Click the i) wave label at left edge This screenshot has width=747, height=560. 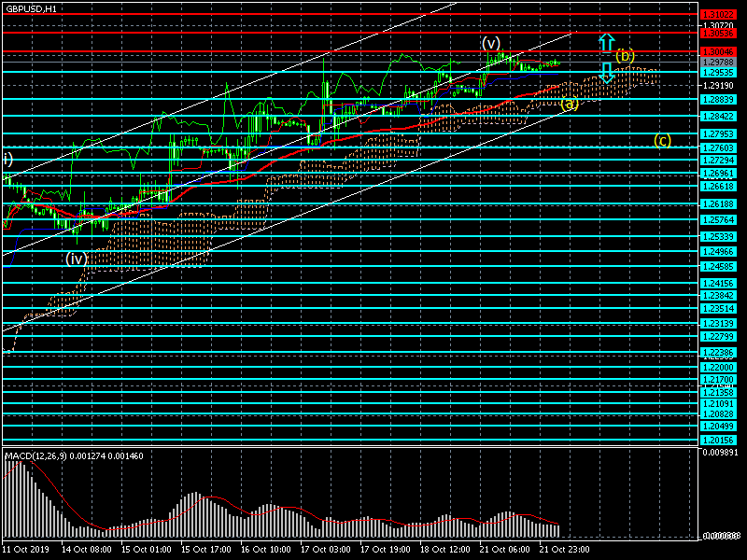7,161
